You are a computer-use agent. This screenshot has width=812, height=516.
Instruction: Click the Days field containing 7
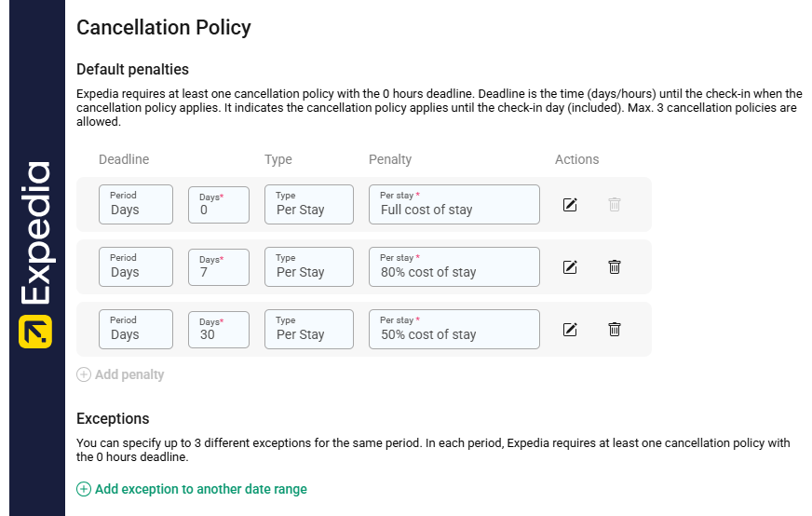pos(219,266)
